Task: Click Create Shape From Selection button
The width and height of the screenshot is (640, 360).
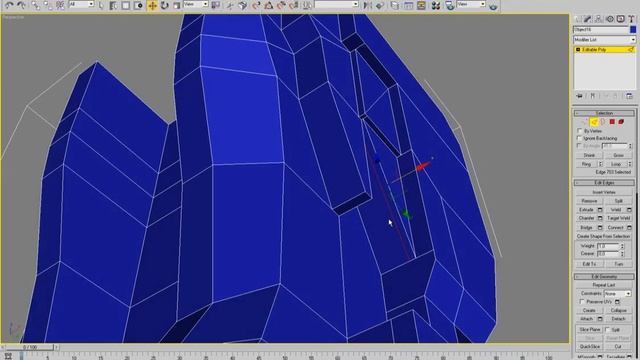Action: [604, 236]
